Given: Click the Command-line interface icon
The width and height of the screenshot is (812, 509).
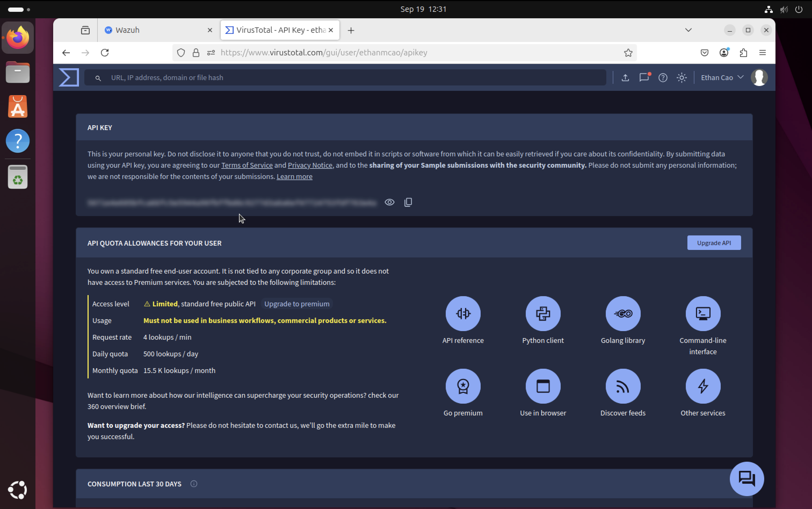Looking at the screenshot, I should click(703, 313).
